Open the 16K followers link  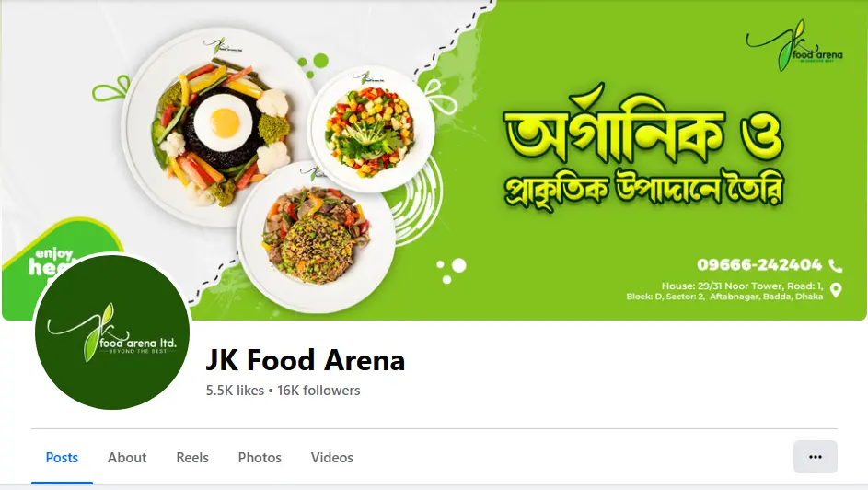tap(318, 391)
